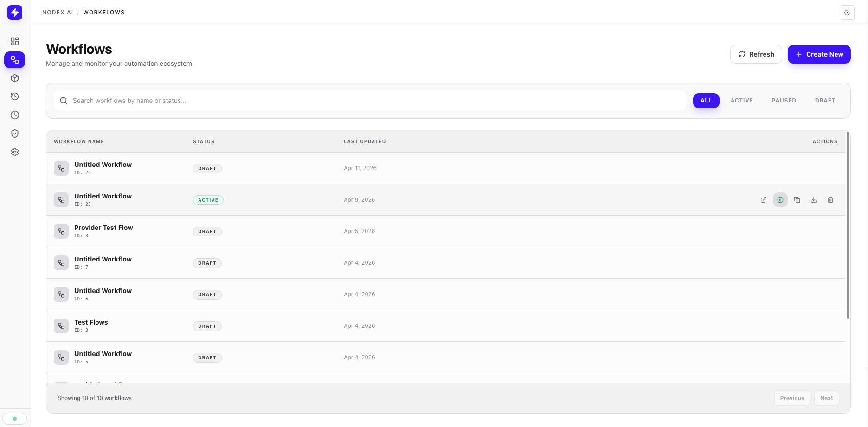
Task: Download workflow ID 25
Action: coord(814,200)
